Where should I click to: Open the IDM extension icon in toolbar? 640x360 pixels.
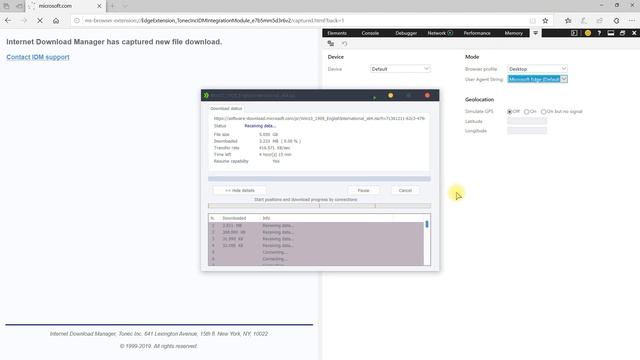[x=616, y=20]
